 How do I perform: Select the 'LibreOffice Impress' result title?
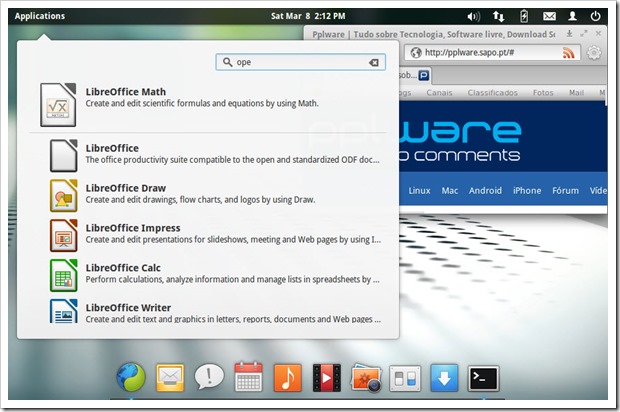[133, 228]
